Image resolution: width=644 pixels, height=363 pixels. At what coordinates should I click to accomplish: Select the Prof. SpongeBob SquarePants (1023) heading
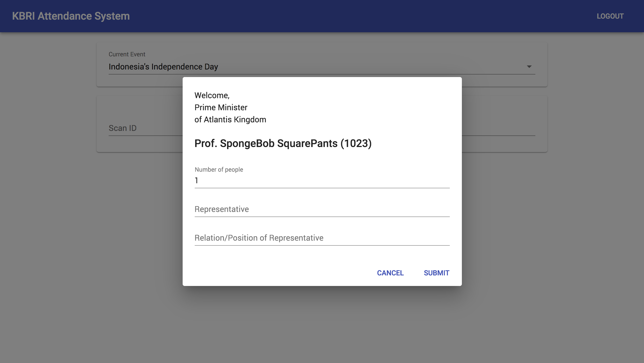[283, 143]
